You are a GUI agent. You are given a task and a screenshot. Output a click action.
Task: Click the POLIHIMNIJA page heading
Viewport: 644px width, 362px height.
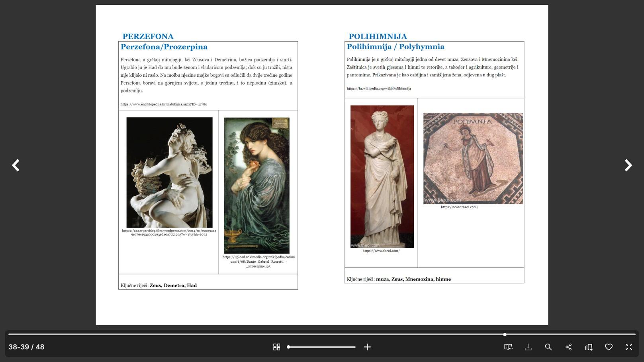pos(378,37)
